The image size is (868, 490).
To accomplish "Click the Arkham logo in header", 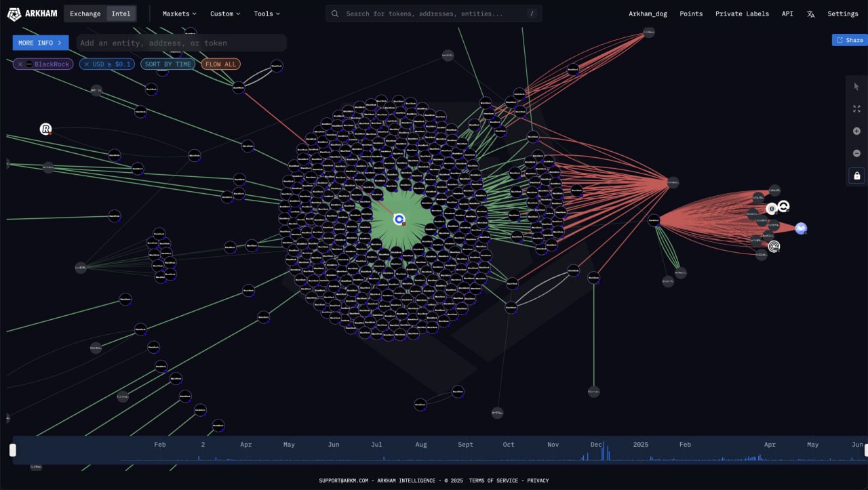I will click(x=32, y=14).
